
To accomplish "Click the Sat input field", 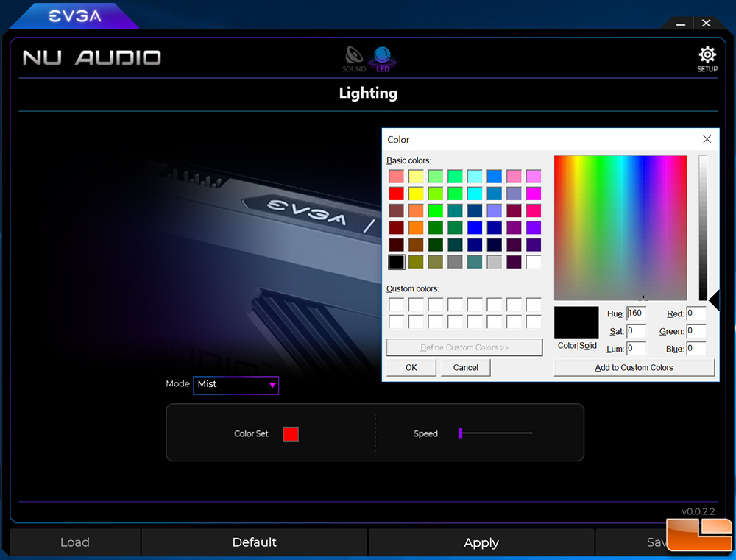I will click(636, 331).
